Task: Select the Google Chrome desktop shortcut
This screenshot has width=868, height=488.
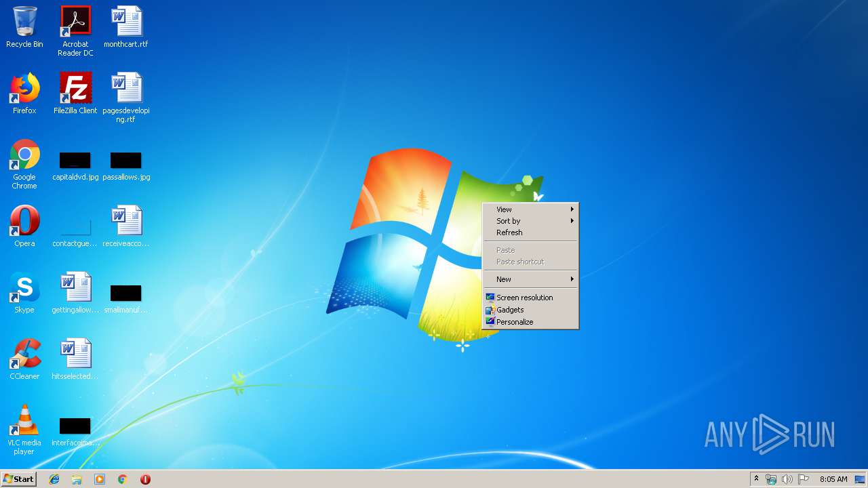Action: point(24,165)
